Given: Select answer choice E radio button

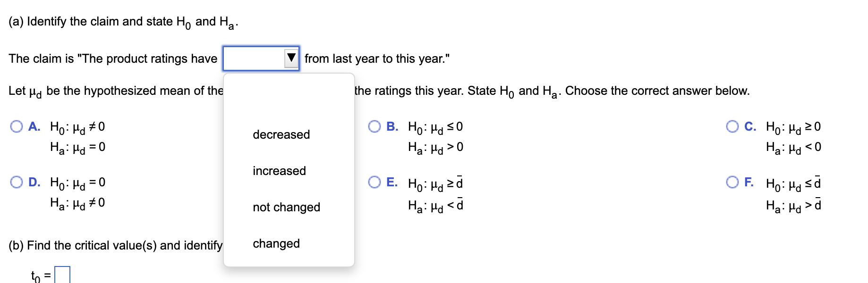Looking at the screenshot, I should (375, 182).
